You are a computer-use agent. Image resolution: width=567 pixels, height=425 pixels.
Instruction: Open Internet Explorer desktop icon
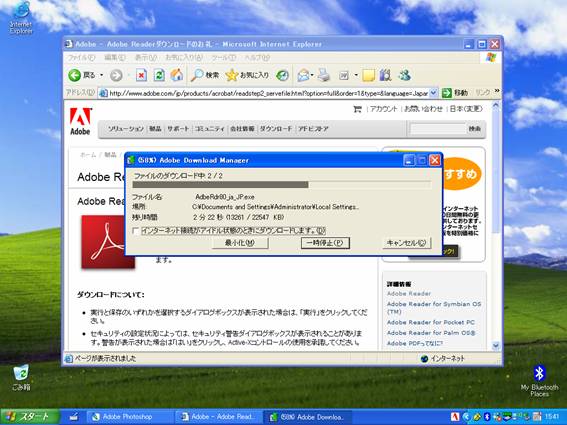point(21,17)
